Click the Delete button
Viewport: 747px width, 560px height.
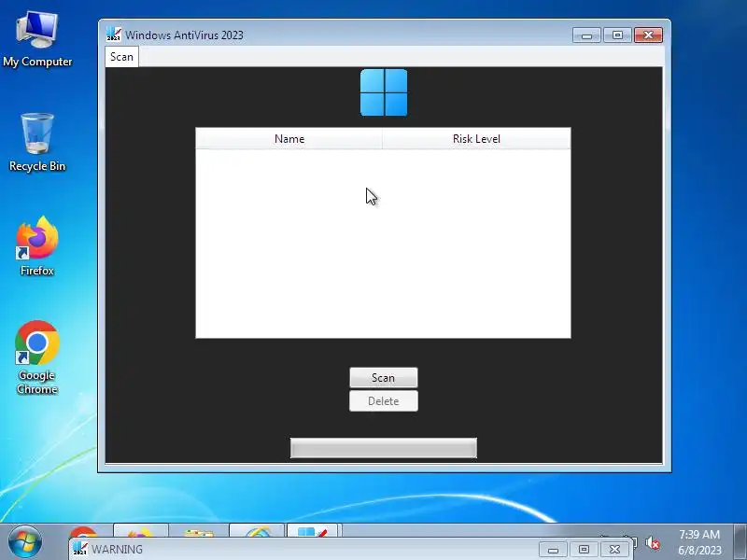[384, 401]
